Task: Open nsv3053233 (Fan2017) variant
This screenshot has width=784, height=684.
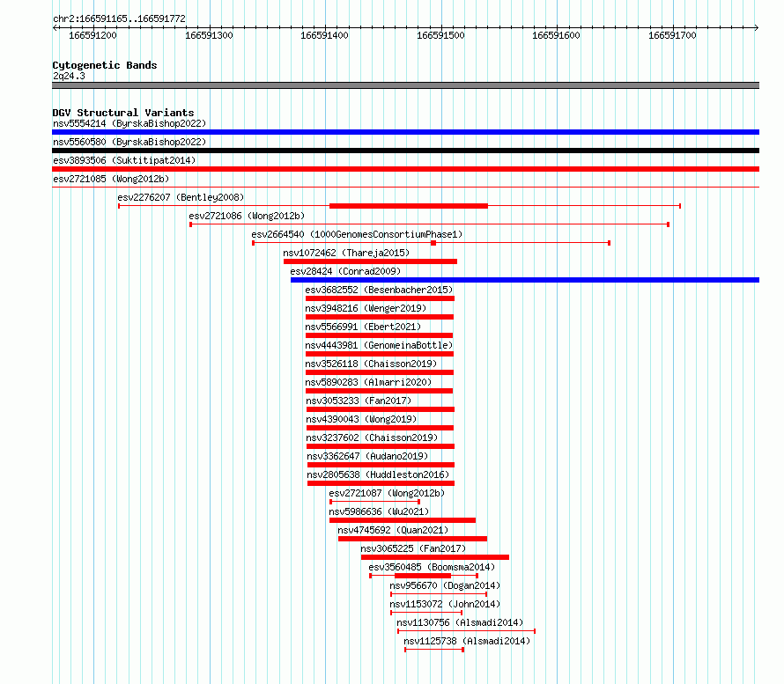Action: (x=359, y=401)
